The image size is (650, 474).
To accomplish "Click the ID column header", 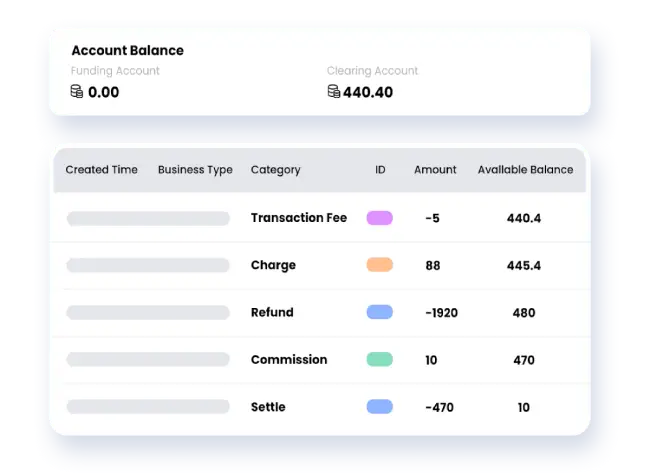I will [x=380, y=170].
